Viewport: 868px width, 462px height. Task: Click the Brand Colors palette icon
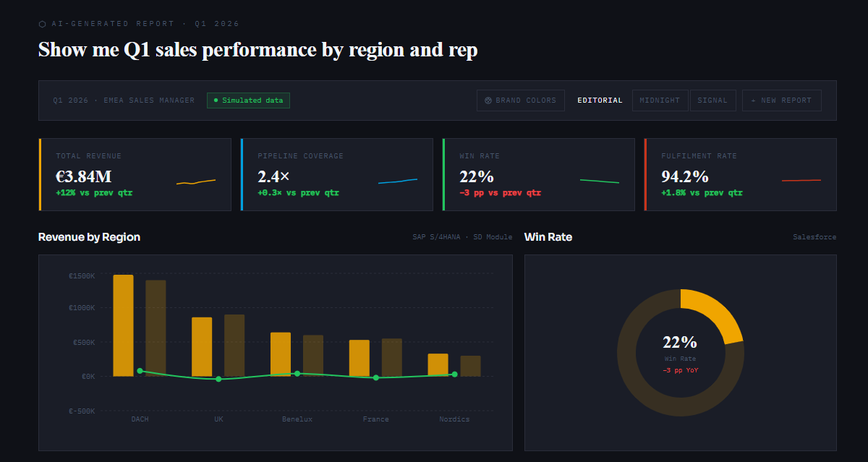[x=488, y=100]
